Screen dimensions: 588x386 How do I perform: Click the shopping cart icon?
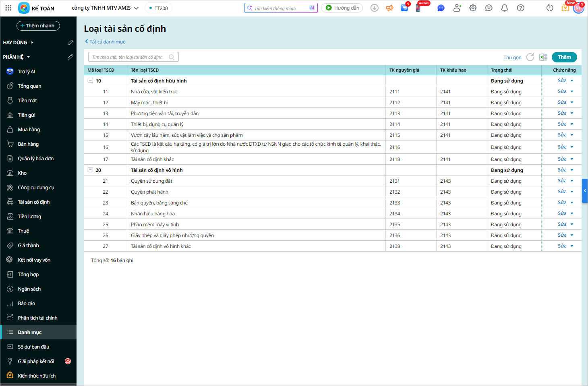tap(404, 8)
